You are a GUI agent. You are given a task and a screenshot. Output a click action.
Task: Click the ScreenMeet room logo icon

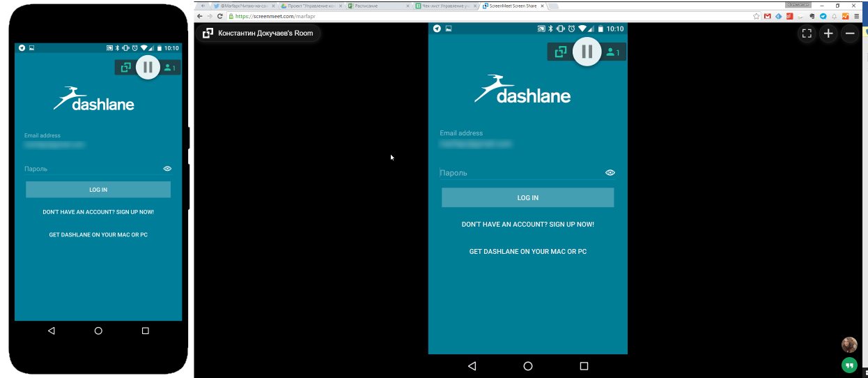208,33
